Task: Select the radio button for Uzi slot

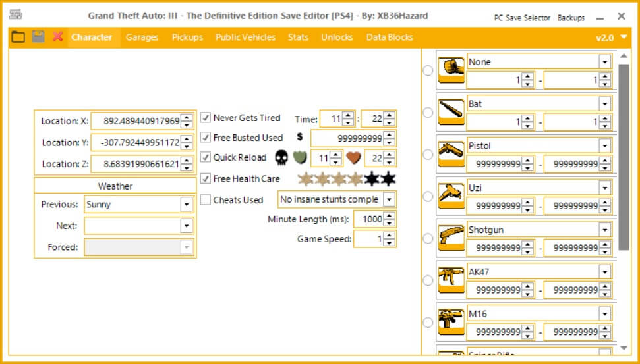Action: 428,196
